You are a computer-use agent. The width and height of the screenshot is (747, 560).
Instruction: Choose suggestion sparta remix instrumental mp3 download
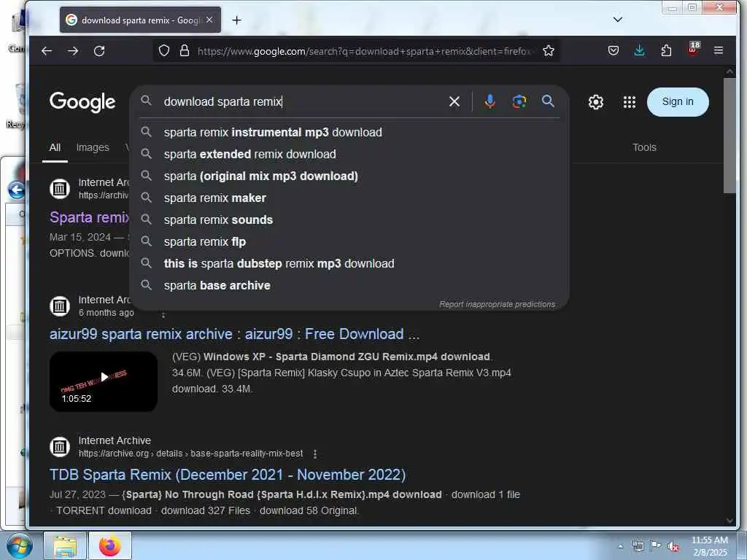[x=349, y=133]
